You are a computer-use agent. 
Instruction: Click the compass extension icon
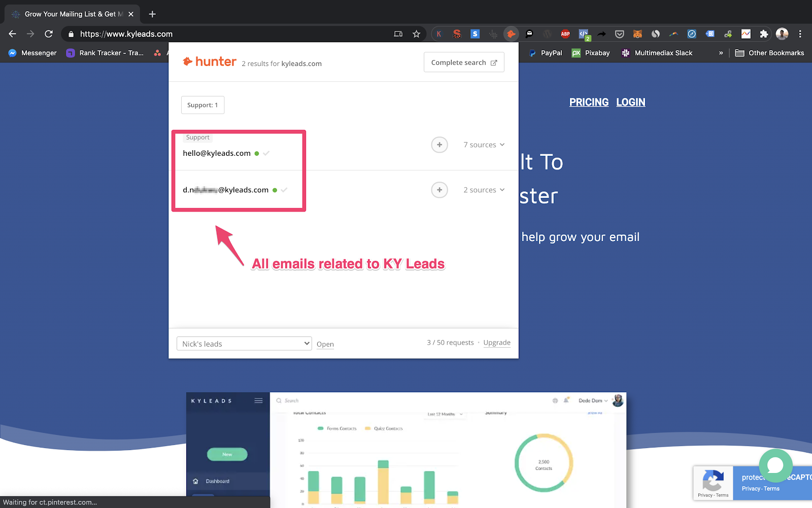pos(692,34)
